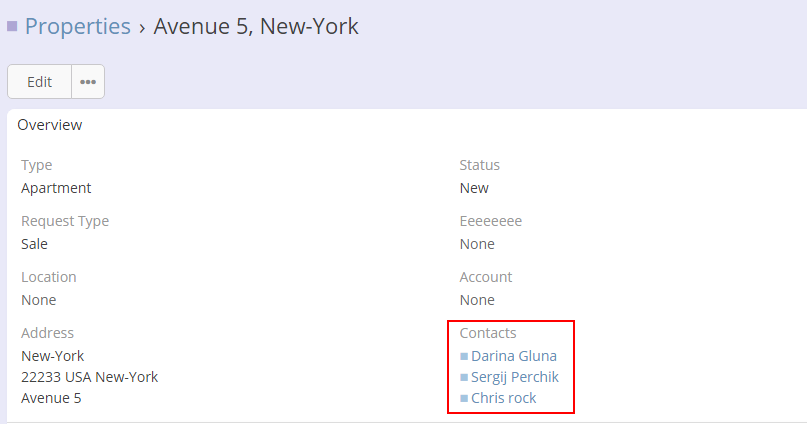Select the New value under Status
This screenshot has height=424, width=807.
[x=474, y=188]
